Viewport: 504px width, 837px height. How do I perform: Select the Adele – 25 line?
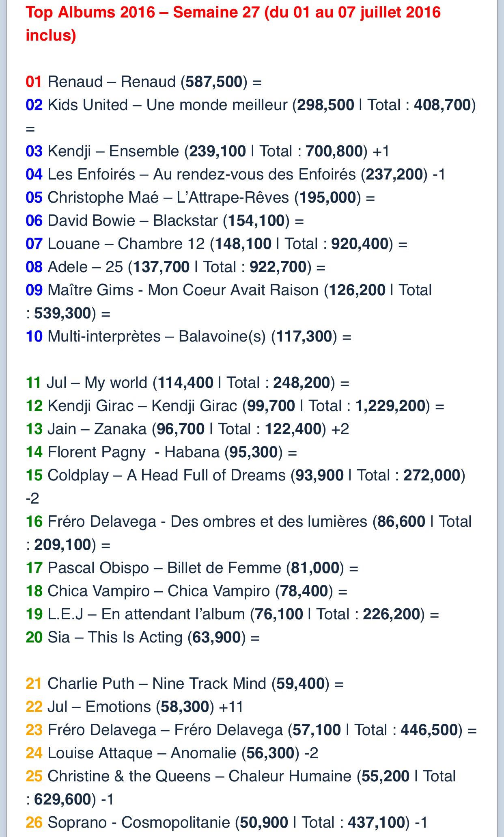pos(175,267)
